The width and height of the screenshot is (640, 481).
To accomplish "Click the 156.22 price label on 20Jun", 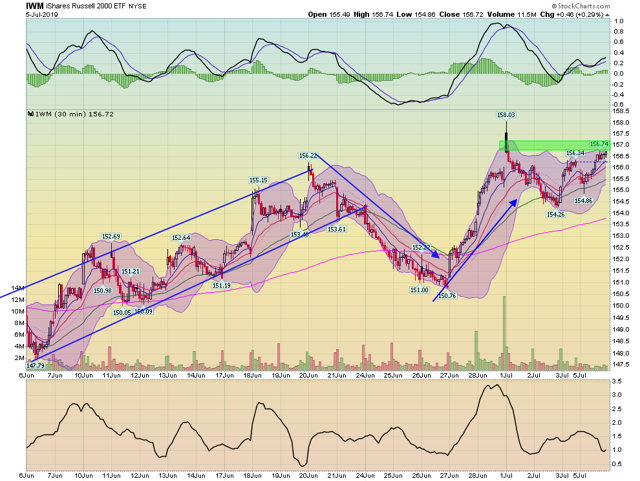I will 308,156.
